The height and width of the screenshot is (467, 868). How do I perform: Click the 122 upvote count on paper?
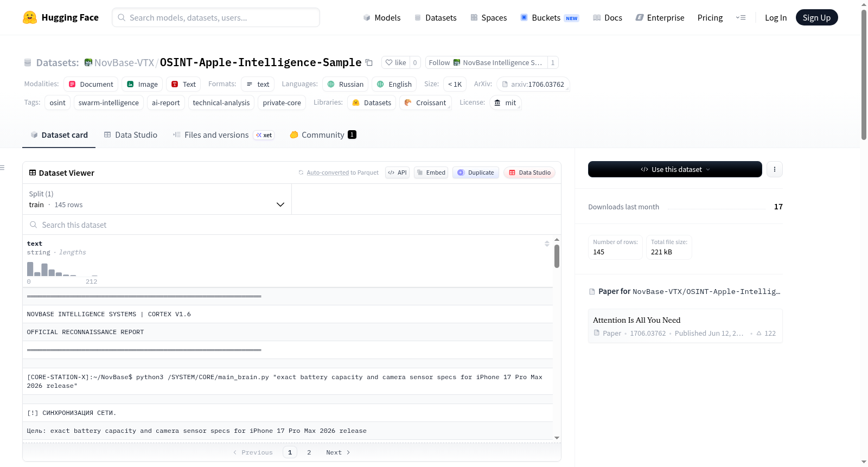click(766, 334)
